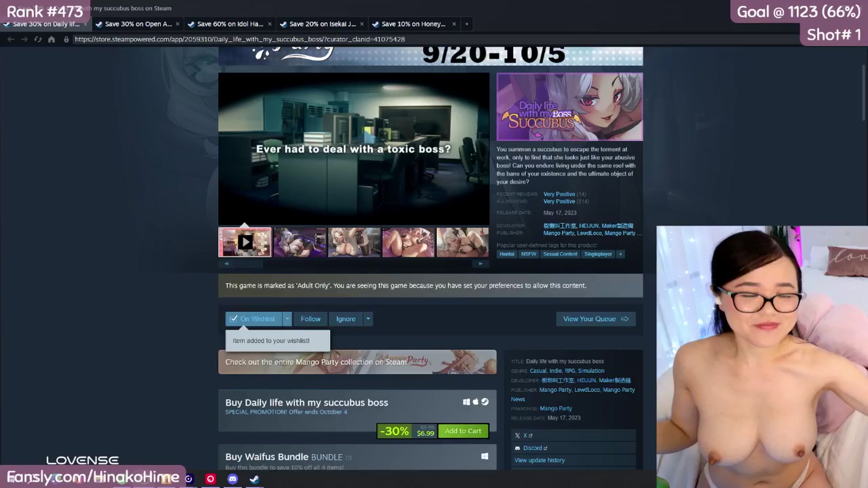Click the padlock icon beside the URL
This screenshot has width=868, height=488.
(x=66, y=39)
